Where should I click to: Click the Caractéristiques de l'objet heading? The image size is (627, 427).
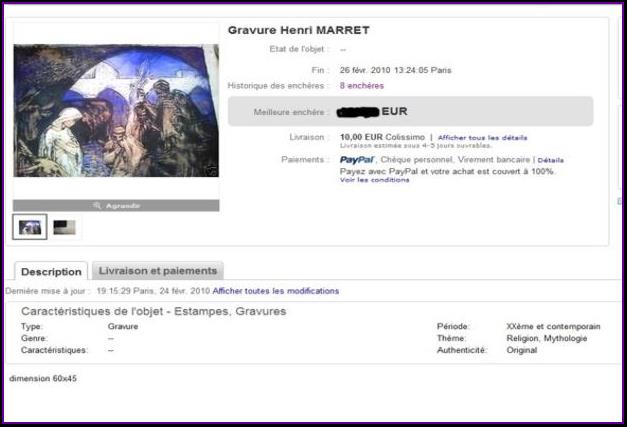click(x=154, y=311)
